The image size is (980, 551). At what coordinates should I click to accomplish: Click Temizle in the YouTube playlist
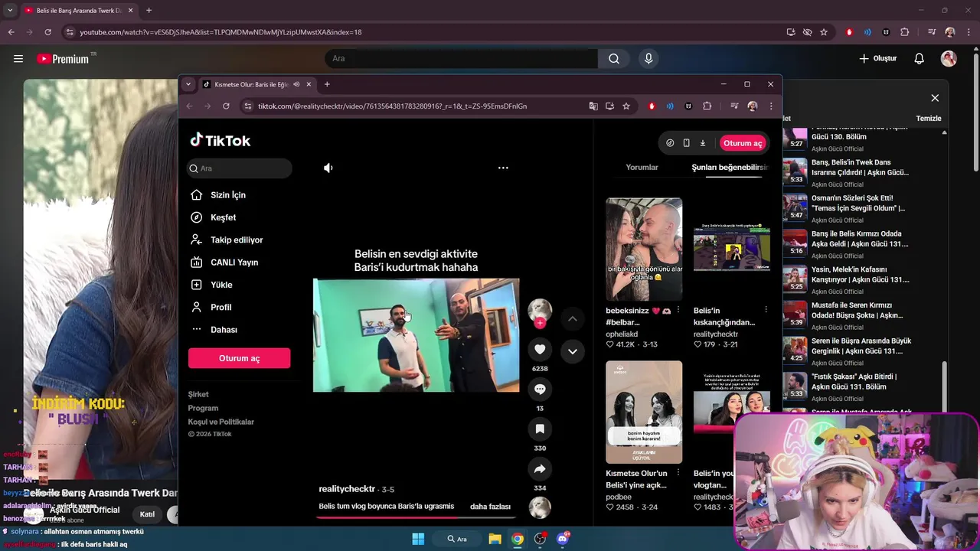coord(929,119)
